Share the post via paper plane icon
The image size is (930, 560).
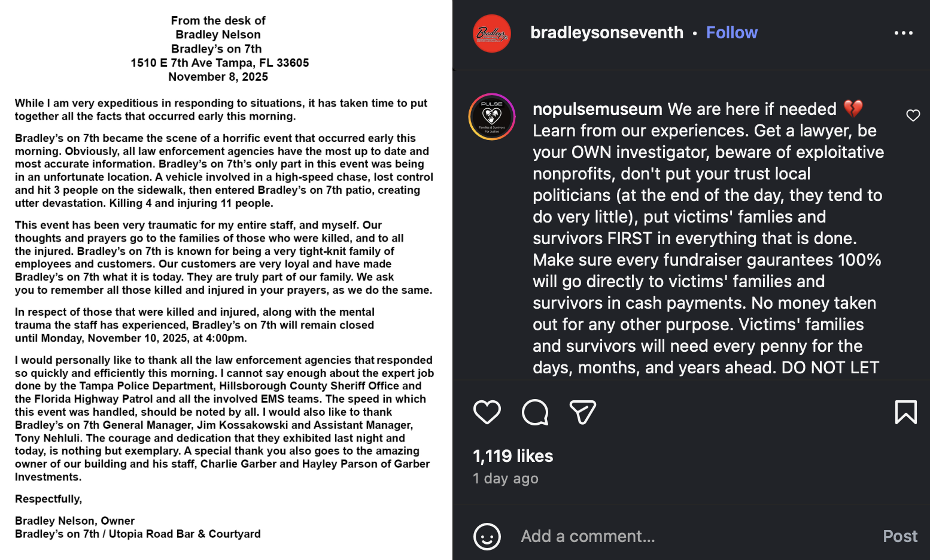click(x=582, y=412)
